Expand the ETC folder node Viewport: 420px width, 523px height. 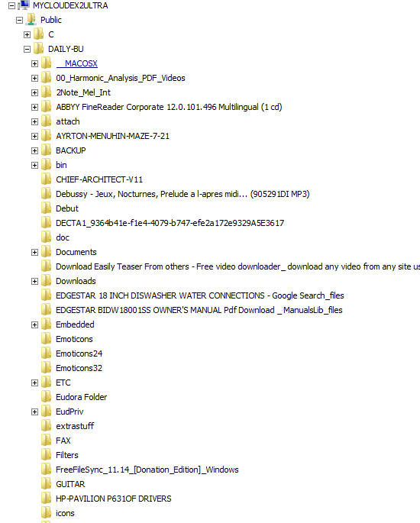click(x=34, y=383)
